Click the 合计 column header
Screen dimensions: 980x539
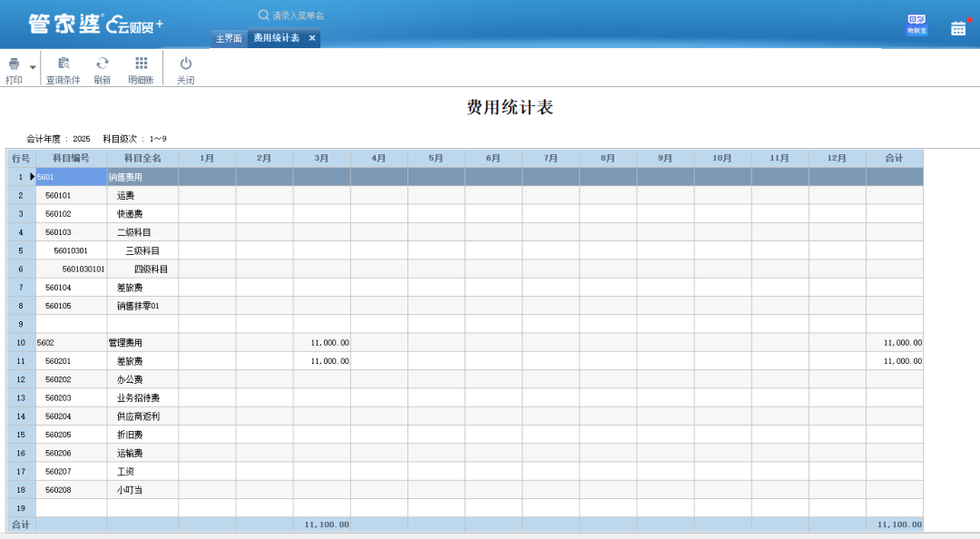tap(895, 157)
